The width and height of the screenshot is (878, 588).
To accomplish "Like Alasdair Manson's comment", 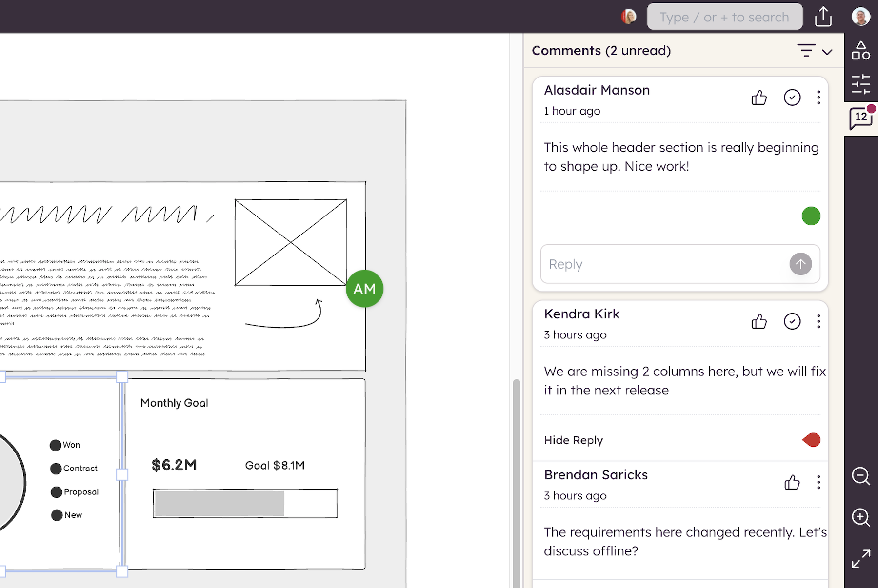I will pyautogui.click(x=759, y=98).
